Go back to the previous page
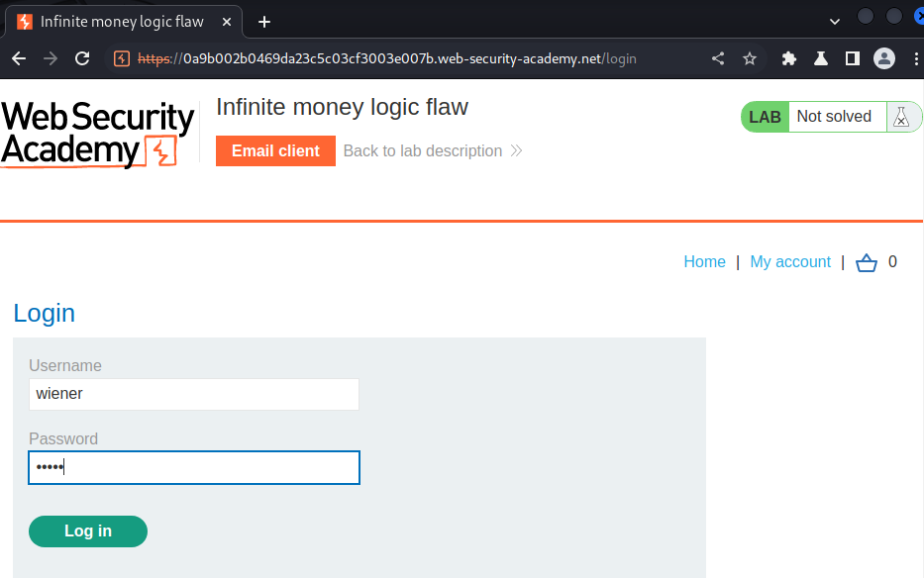 pos(19,58)
